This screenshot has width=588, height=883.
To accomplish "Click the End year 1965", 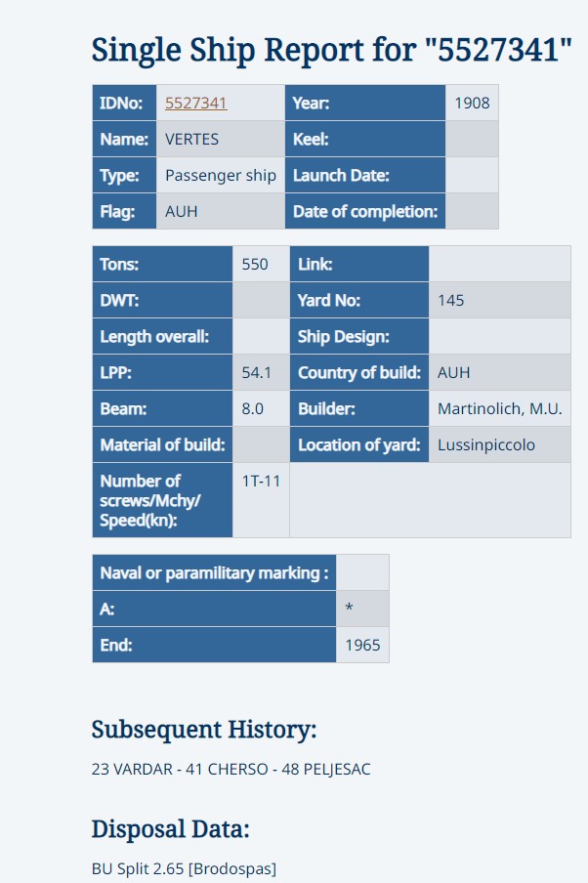I will [x=362, y=645].
